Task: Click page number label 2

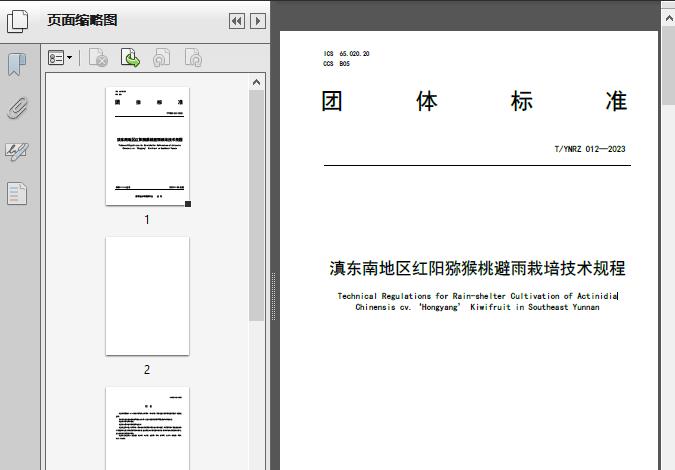Action: pyautogui.click(x=147, y=370)
